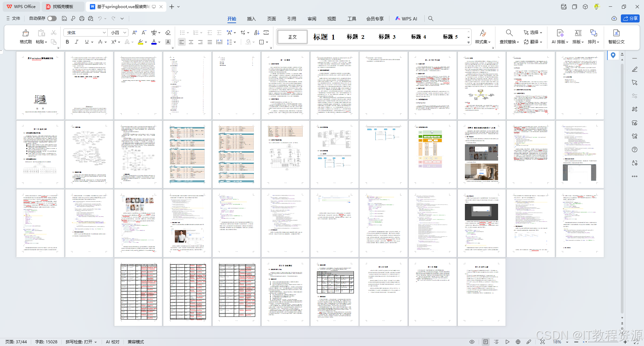This screenshot has height=346, width=644.
Task: Click the decrease font size icon
Action: (x=144, y=33)
